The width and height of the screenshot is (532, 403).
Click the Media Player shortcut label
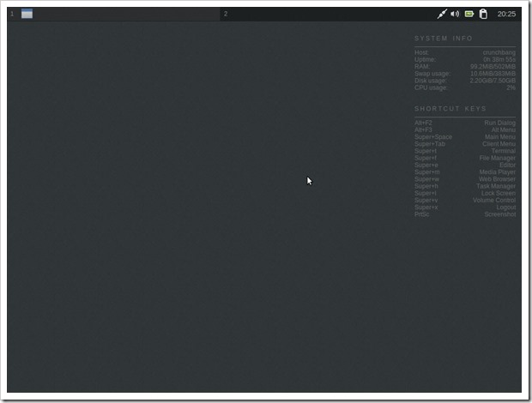click(498, 172)
